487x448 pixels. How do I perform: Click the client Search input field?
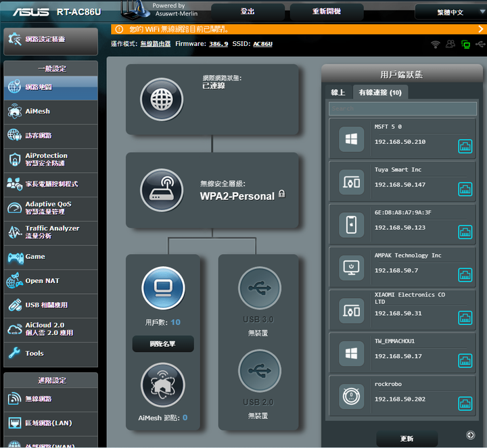[x=402, y=109]
